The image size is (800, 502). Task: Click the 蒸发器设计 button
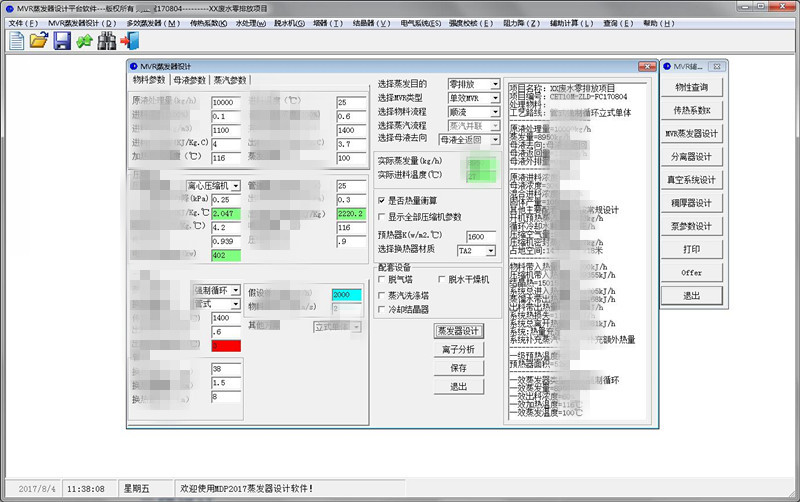[x=458, y=331]
